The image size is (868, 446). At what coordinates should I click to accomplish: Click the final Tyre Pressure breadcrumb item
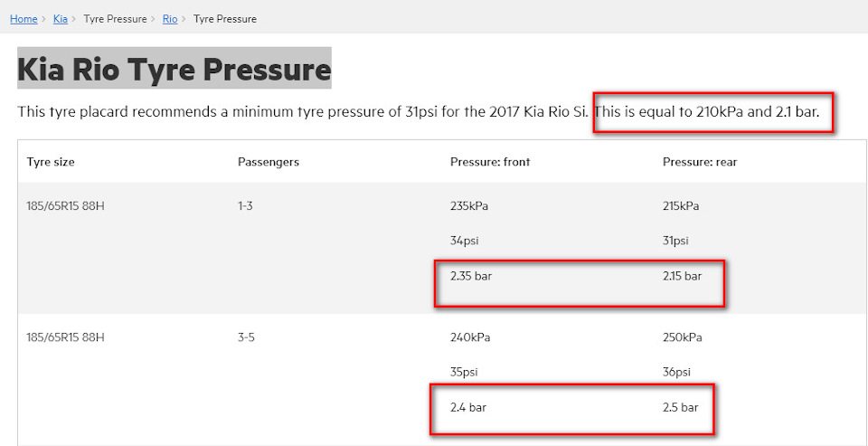point(224,19)
